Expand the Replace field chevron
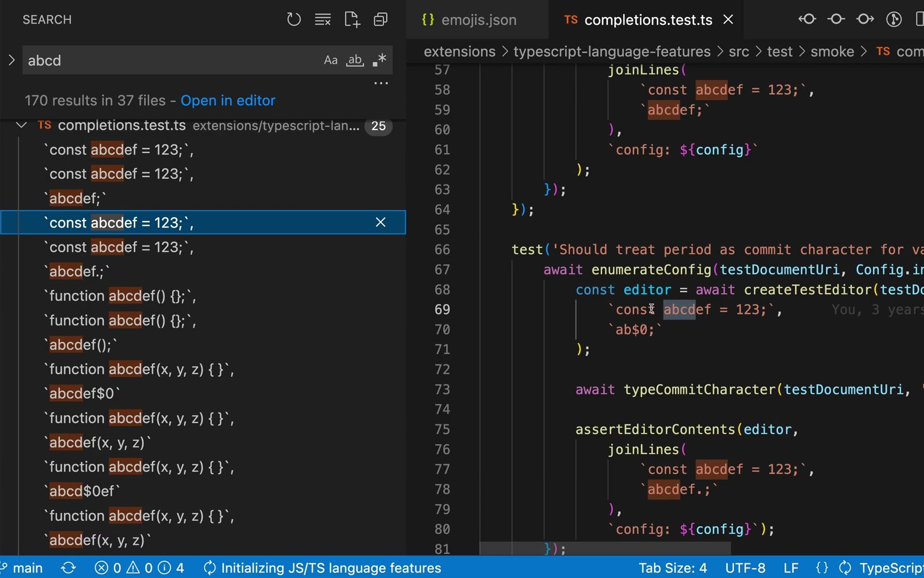The image size is (924, 578). 12,60
